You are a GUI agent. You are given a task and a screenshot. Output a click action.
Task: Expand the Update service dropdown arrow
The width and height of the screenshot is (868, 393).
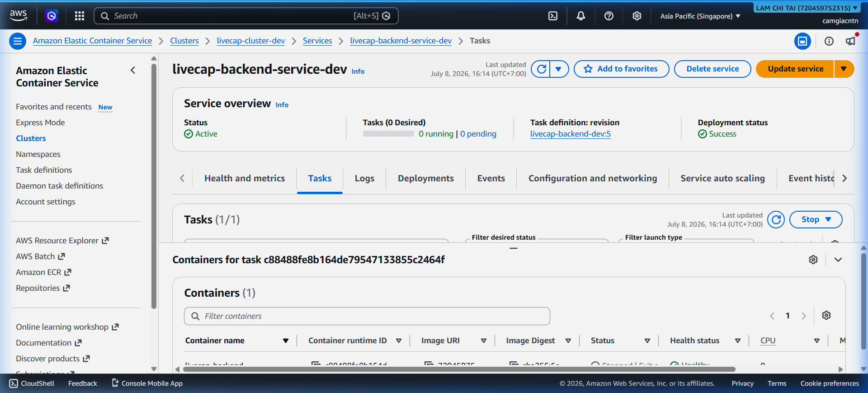(x=844, y=69)
